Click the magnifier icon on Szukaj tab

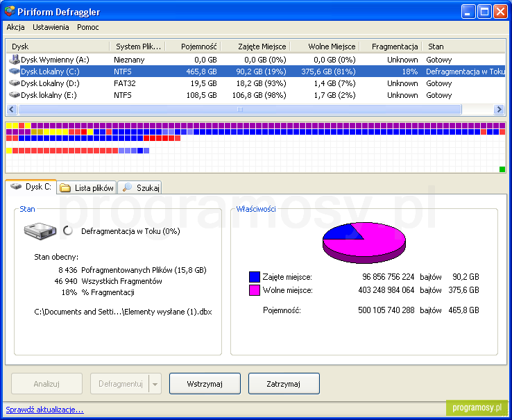pos(127,187)
